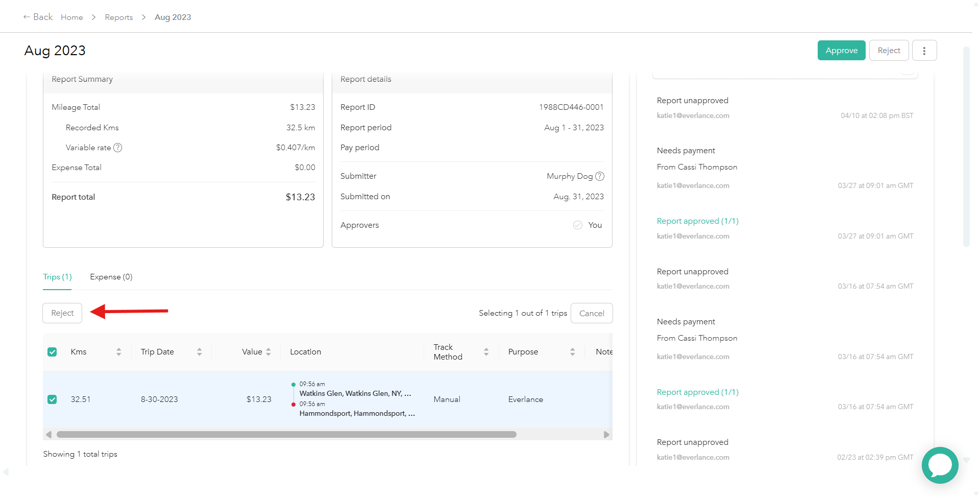Sort trips by Kms column arrows
Viewport: 980px width, 497px height.
click(x=118, y=352)
